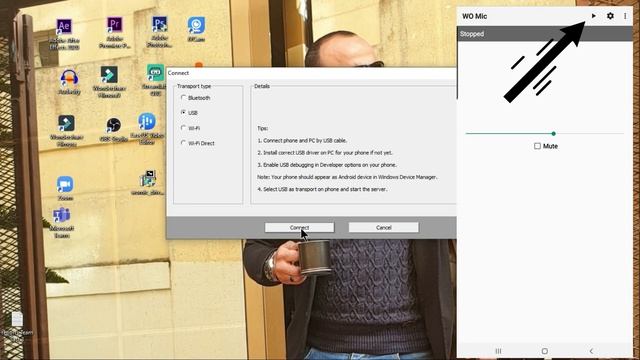Image resolution: width=640 pixels, height=360 pixels.
Task: Click the WO Mic volume slider track
Action: pyautogui.click(x=544, y=133)
